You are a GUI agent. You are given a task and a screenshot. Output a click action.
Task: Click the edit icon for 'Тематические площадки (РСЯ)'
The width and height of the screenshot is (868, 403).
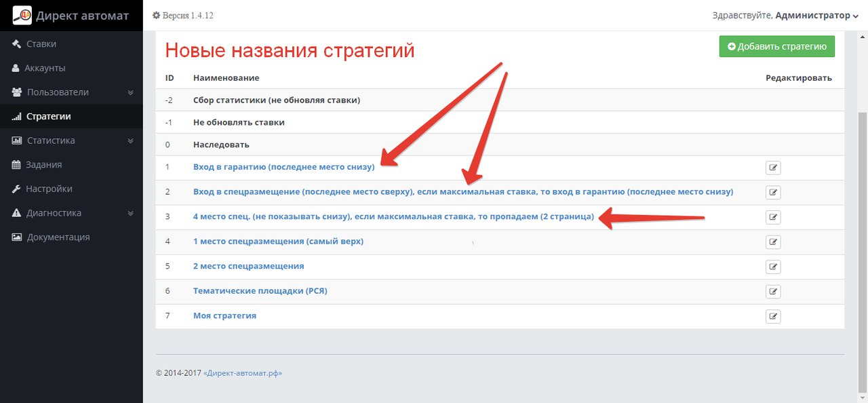tap(773, 292)
